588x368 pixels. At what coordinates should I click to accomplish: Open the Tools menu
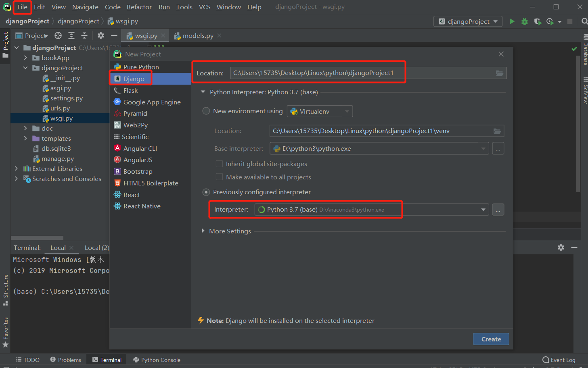184,7
